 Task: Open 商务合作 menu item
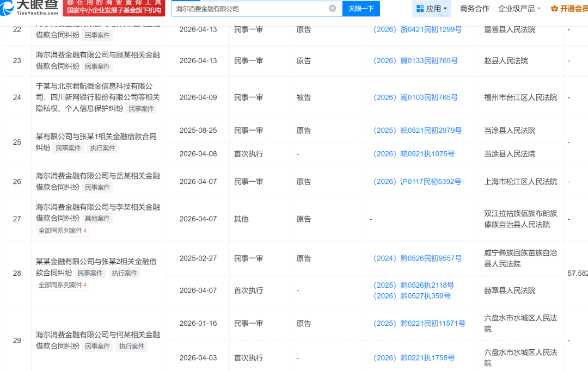474,9
